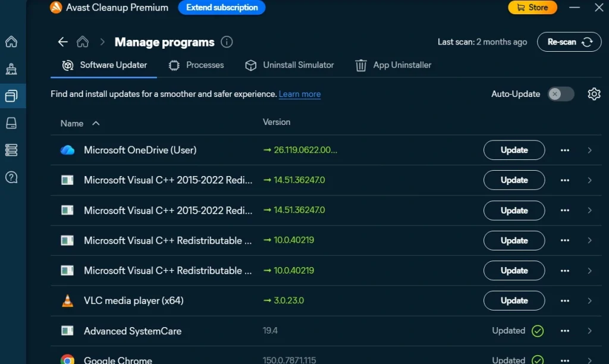The image size is (609, 364).
Task: Open the help question mark sidebar icon
Action: tap(11, 177)
